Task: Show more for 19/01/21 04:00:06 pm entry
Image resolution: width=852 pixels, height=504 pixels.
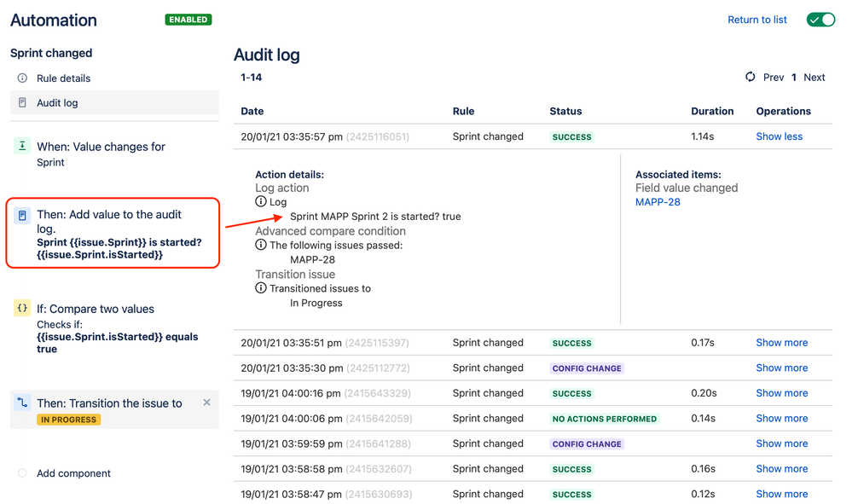Action: (x=782, y=418)
